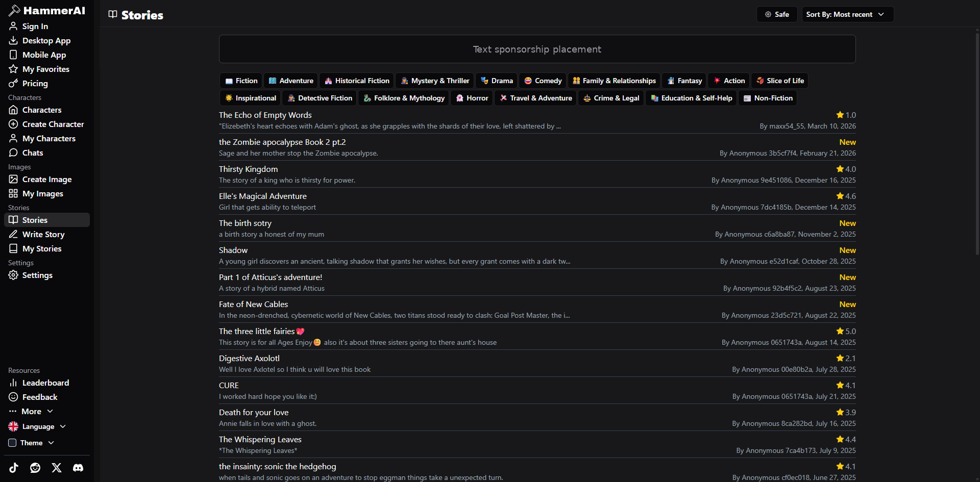The image size is (980, 482).
Task: Click the Text sponsorship placement banner
Action: point(537,49)
